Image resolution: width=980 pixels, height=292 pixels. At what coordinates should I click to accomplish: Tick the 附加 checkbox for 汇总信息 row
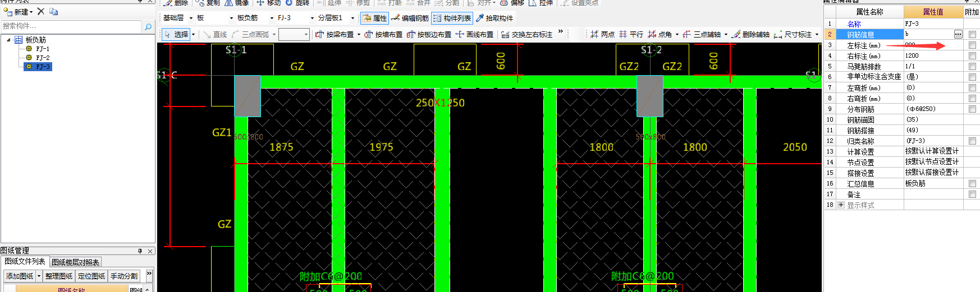pyautogui.click(x=972, y=184)
